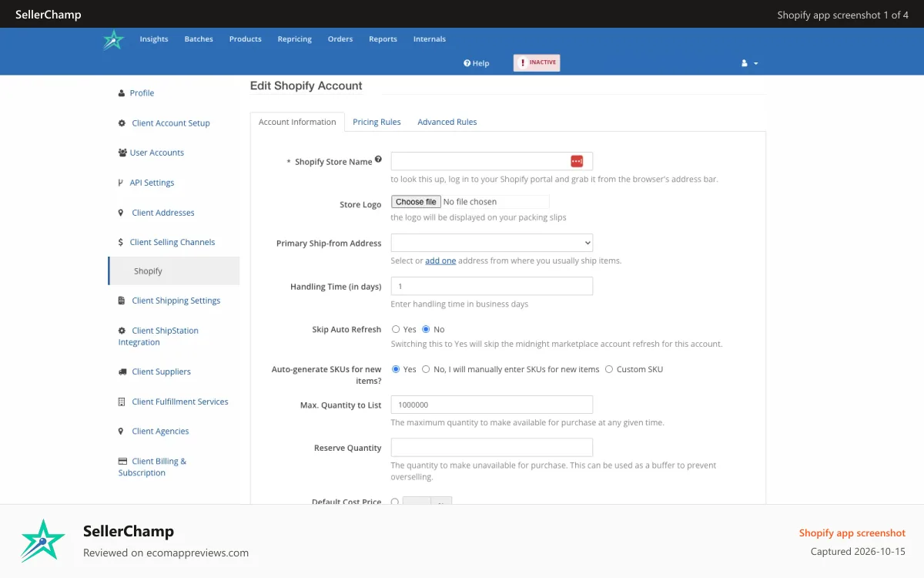Click the SellerChamp star logo in navbar

tap(113, 40)
